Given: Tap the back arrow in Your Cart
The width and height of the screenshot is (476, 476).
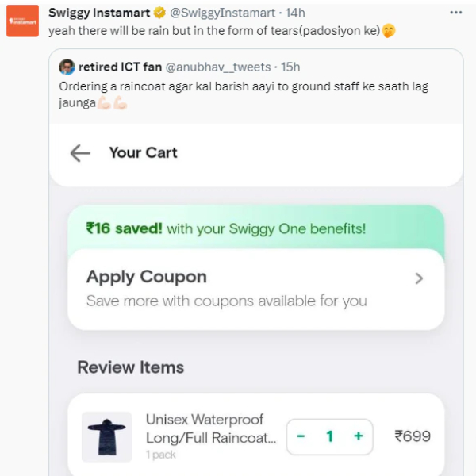Looking at the screenshot, I should pyautogui.click(x=80, y=152).
